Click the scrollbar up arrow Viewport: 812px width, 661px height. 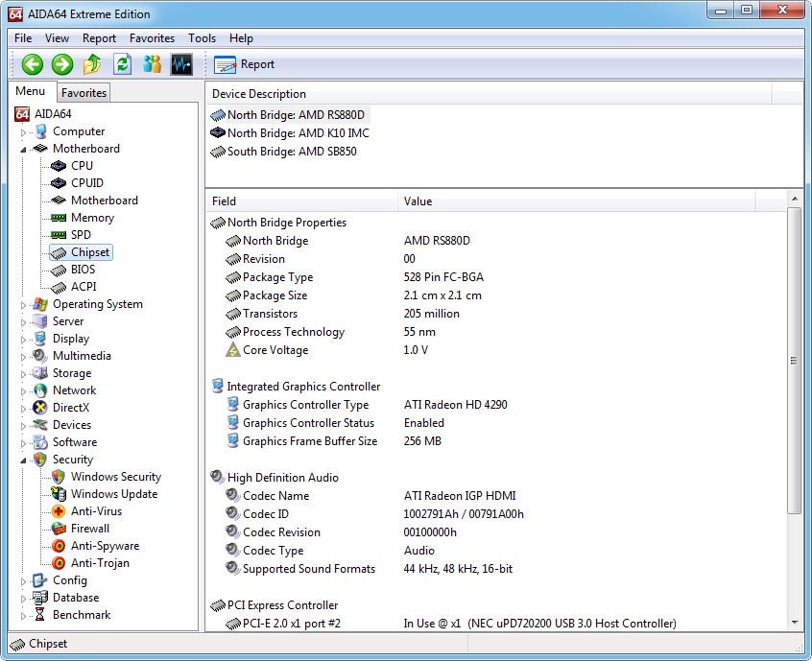tap(795, 199)
